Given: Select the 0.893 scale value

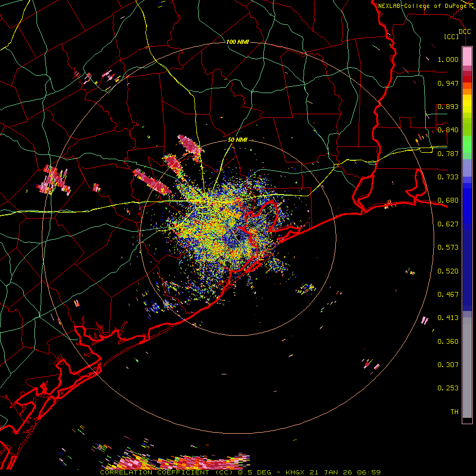Looking at the screenshot, I should pos(448,106).
